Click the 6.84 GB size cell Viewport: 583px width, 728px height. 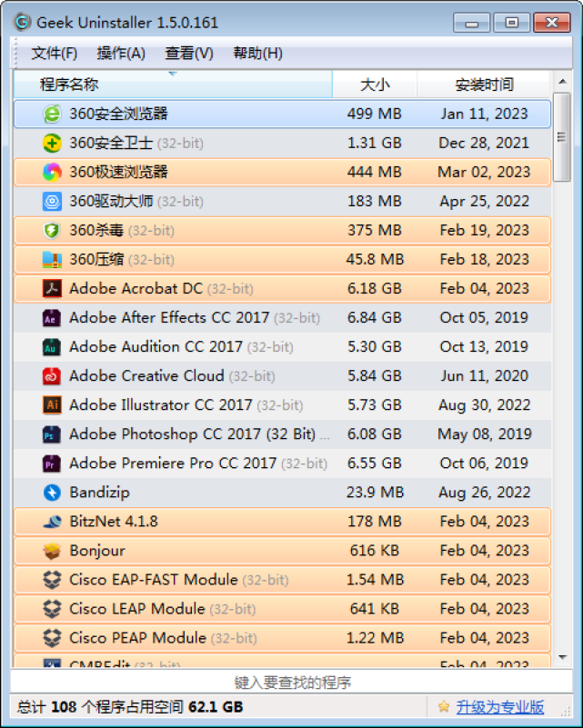click(375, 318)
